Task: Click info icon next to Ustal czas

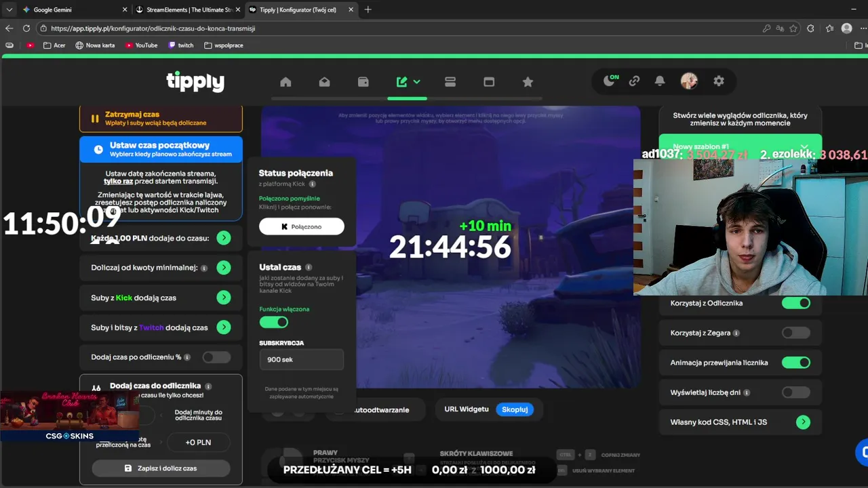Action: pyautogui.click(x=309, y=268)
